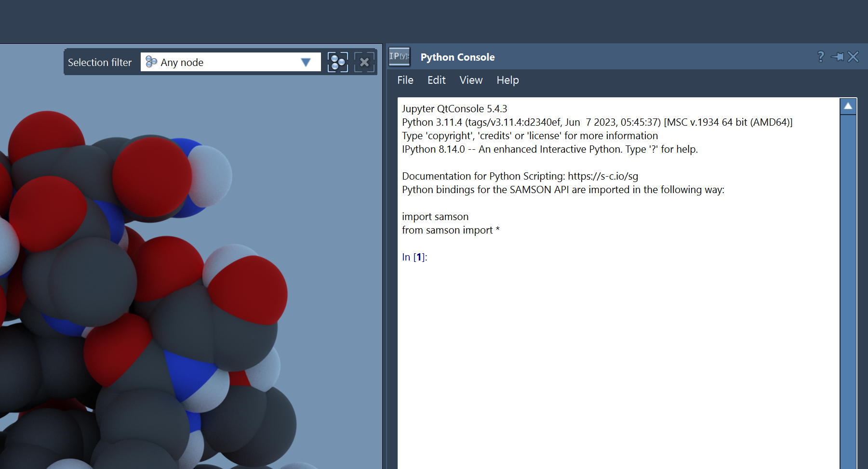Click the node icon inside the filter box
The height and width of the screenshot is (469, 868).
click(x=151, y=62)
